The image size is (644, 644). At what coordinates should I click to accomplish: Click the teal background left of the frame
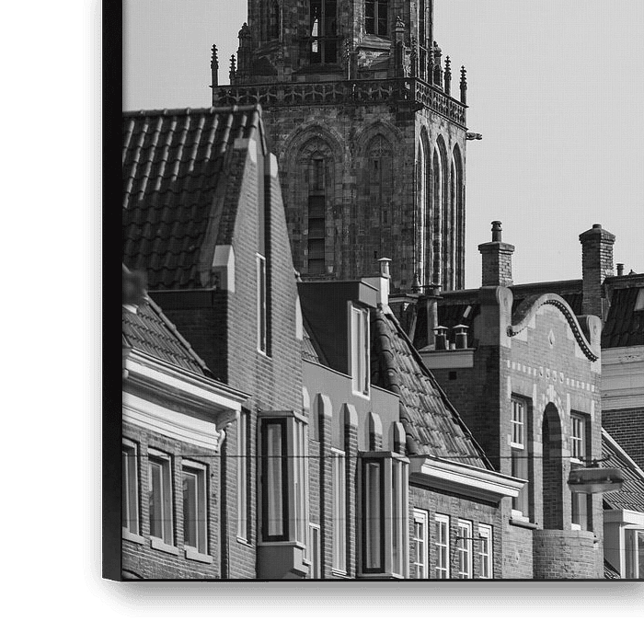click(x=41, y=322)
